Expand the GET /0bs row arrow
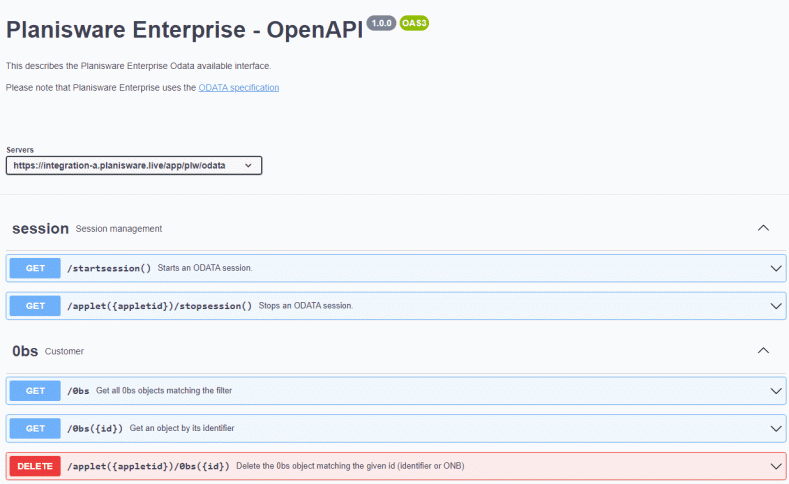Image resolution: width=789 pixels, height=484 pixels. click(x=776, y=391)
